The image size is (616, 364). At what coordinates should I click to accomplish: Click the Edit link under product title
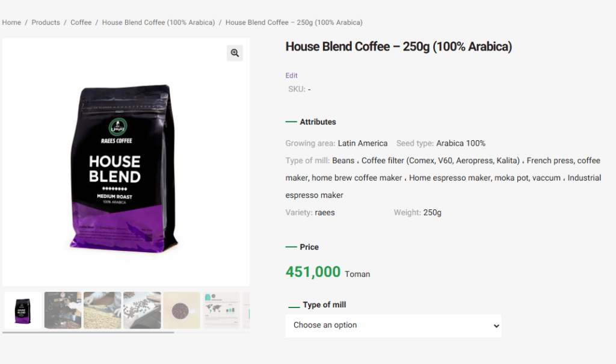291,75
